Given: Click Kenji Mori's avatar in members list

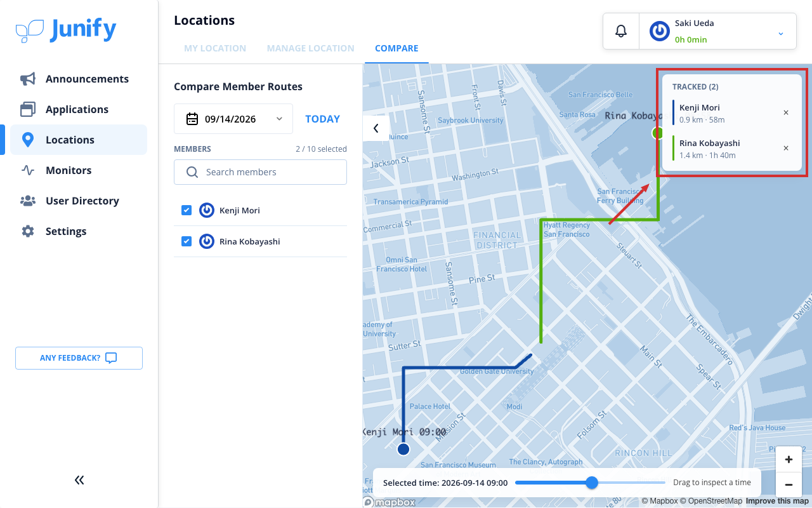Looking at the screenshot, I should point(206,210).
